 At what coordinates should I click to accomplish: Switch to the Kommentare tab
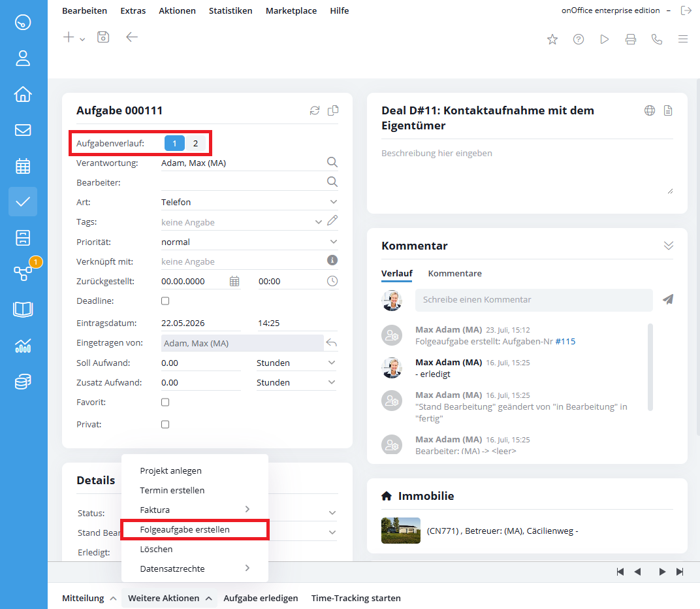[454, 273]
